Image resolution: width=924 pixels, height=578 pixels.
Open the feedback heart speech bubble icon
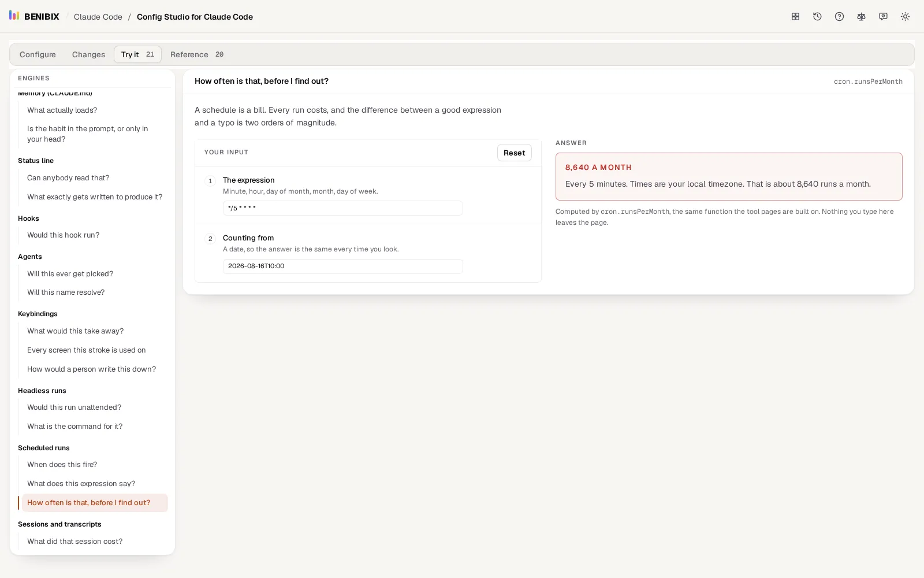point(883,17)
